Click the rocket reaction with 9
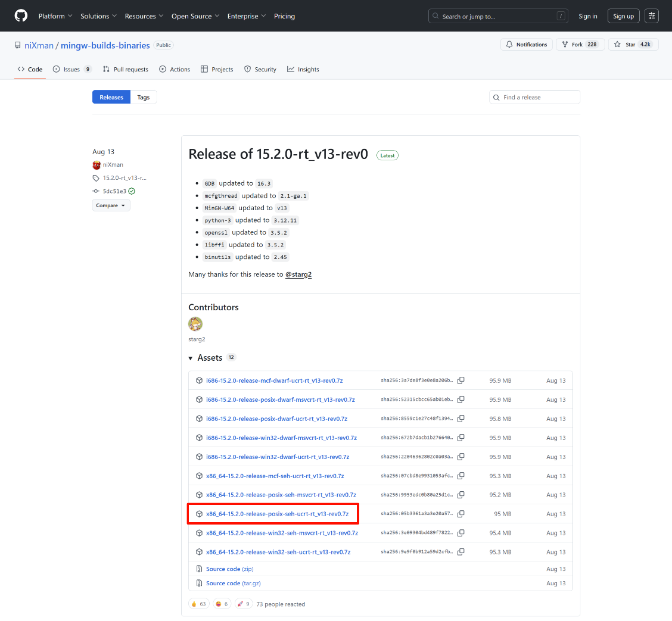Viewport: 672px width, 621px height. click(x=244, y=604)
